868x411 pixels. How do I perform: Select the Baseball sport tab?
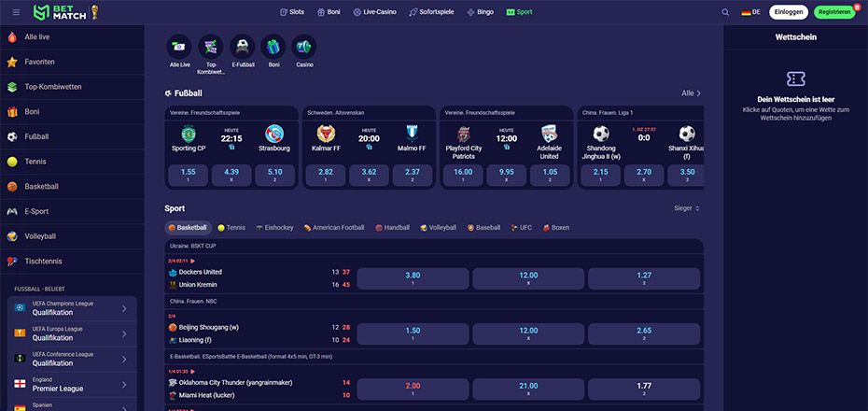click(x=483, y=228)
